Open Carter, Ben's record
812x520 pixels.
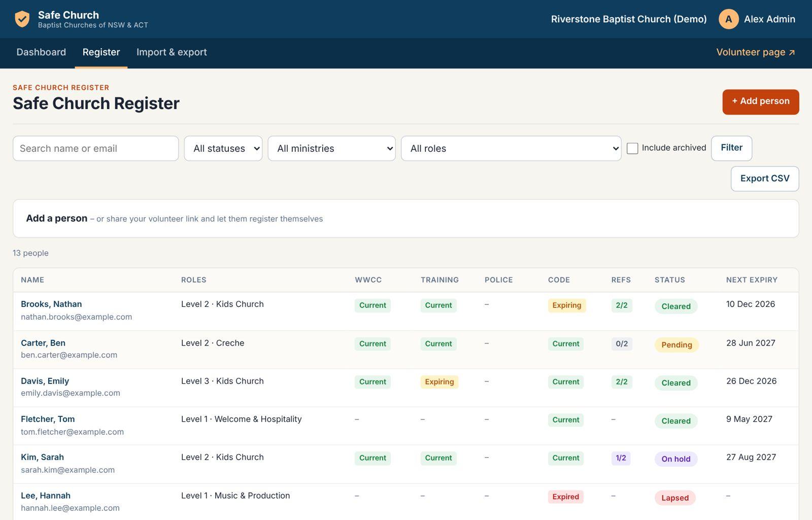pos(43,343)
